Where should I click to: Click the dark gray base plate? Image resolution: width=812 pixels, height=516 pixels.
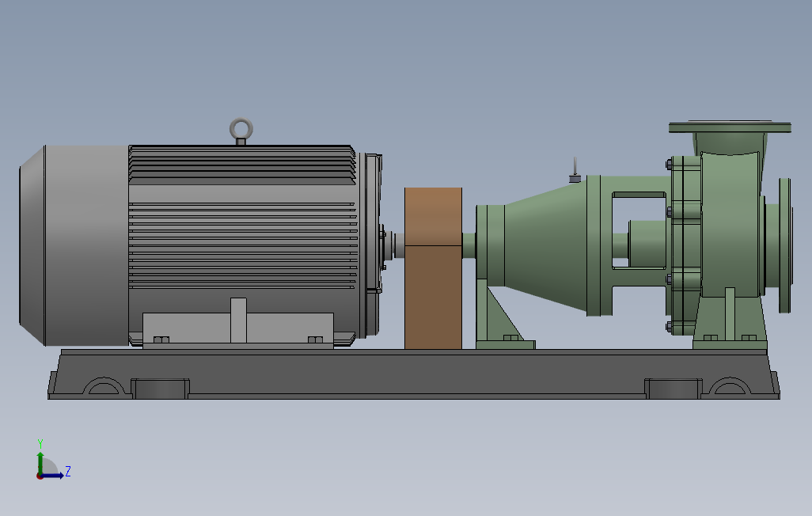[x=413, y=374]
